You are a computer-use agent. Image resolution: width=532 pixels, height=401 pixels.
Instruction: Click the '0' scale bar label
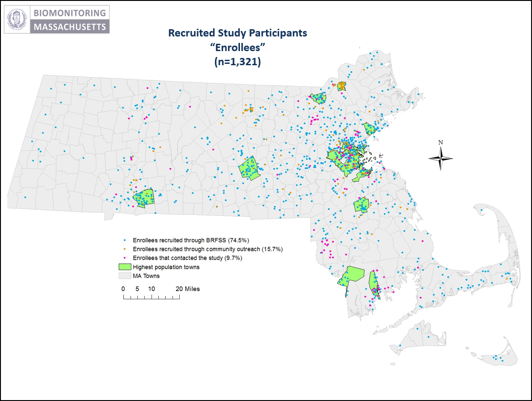[123, 289]
